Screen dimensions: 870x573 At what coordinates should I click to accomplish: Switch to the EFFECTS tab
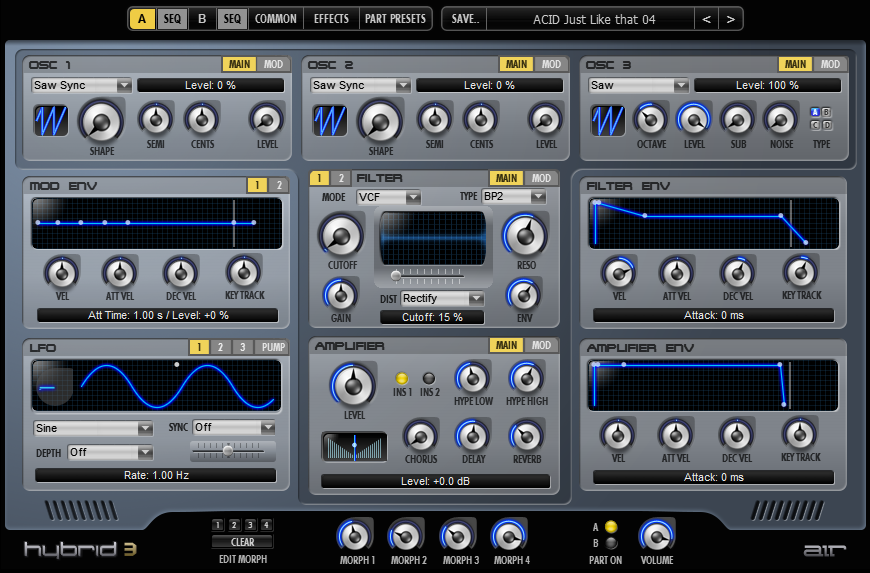coord(331,19)
